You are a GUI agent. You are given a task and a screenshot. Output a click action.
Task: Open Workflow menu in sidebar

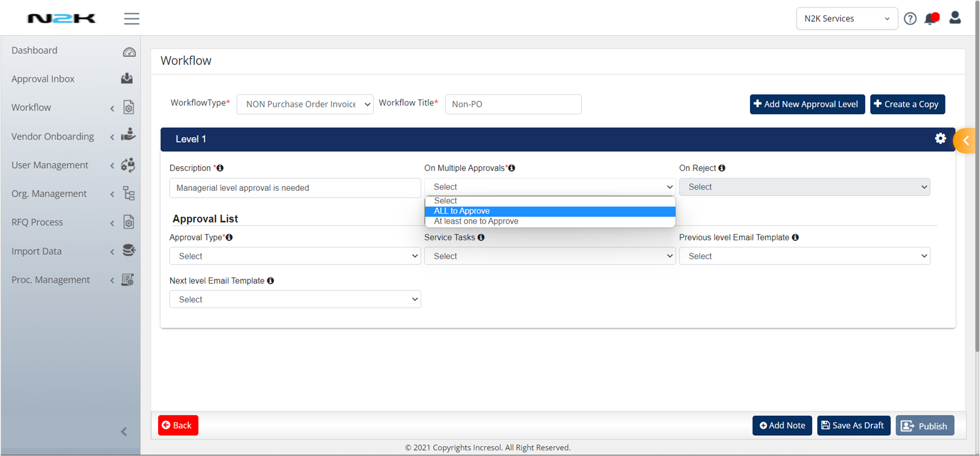coord(31,108)
